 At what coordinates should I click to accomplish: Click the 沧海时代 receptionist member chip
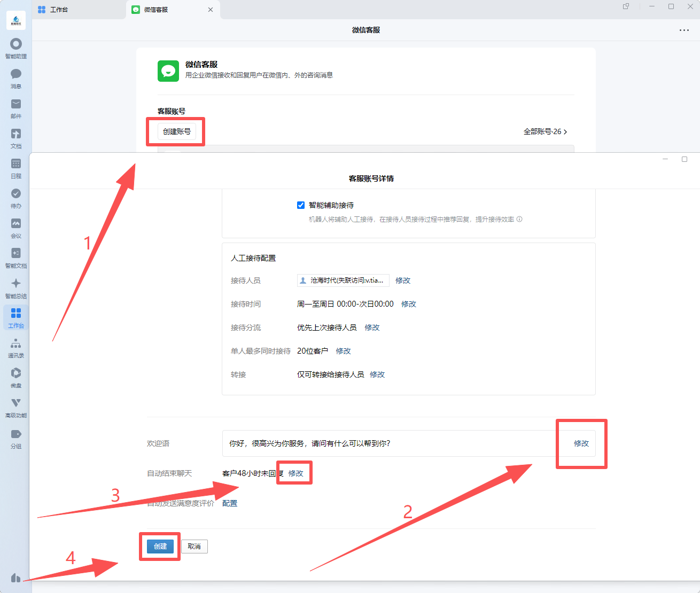(x=343, y=280)
